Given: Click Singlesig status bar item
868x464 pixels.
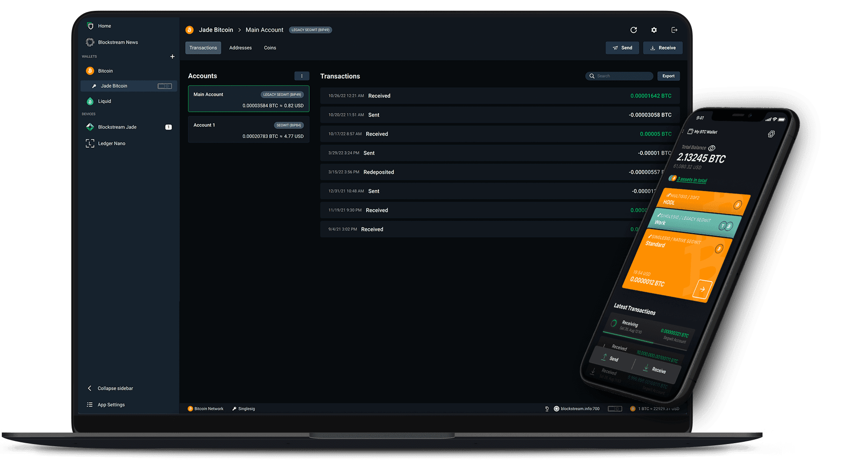Looking at the screenshot, I should [x=243, y=408].
